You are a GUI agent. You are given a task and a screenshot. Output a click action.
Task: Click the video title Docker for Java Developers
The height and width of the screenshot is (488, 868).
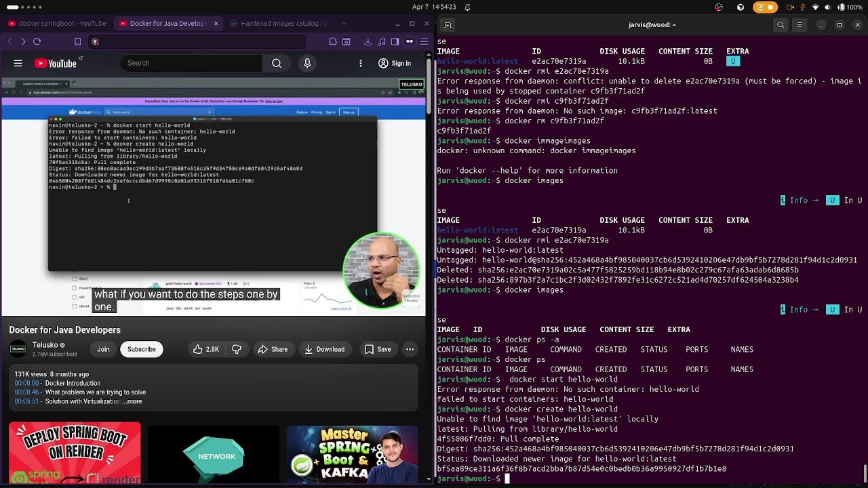(x=64, y=330)
